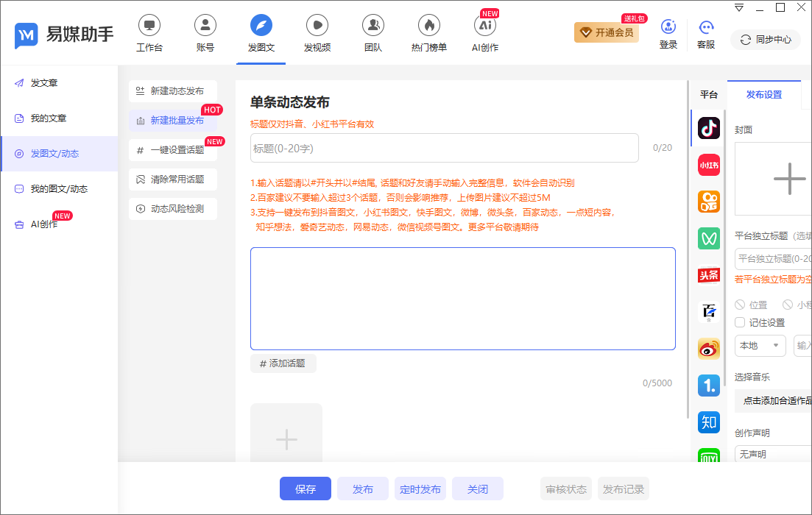Click the 保存 save button

pos(305,489)
